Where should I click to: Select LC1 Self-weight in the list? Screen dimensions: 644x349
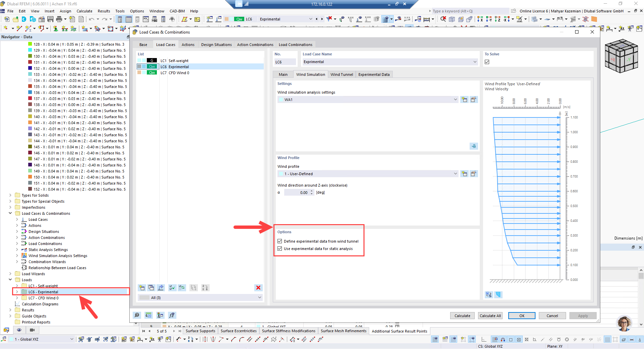[200, 61]
